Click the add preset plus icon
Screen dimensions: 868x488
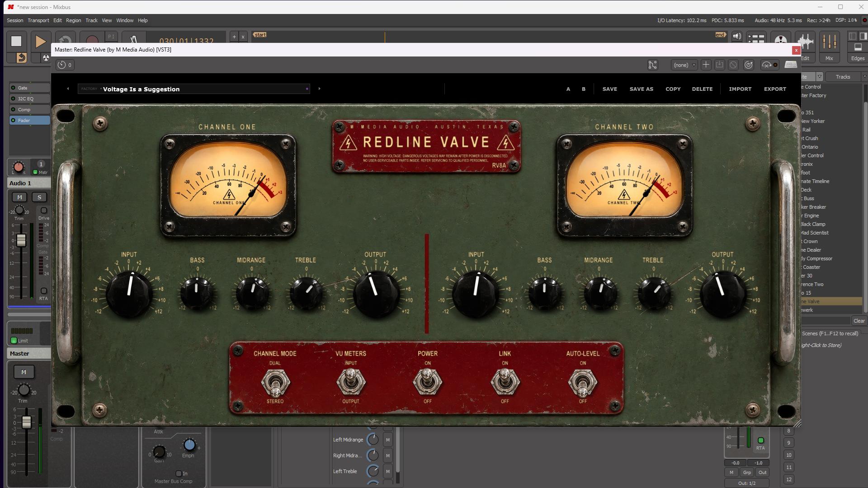pos(706,65)
